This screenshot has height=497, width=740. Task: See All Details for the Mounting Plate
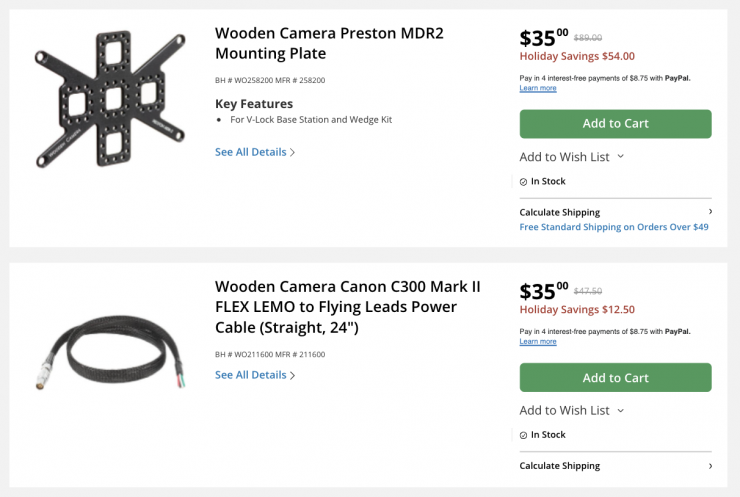251,152
